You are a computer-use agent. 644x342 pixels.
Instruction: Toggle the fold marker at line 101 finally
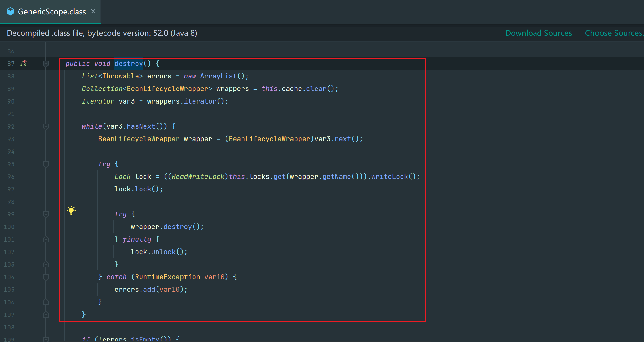coord(46,239)
